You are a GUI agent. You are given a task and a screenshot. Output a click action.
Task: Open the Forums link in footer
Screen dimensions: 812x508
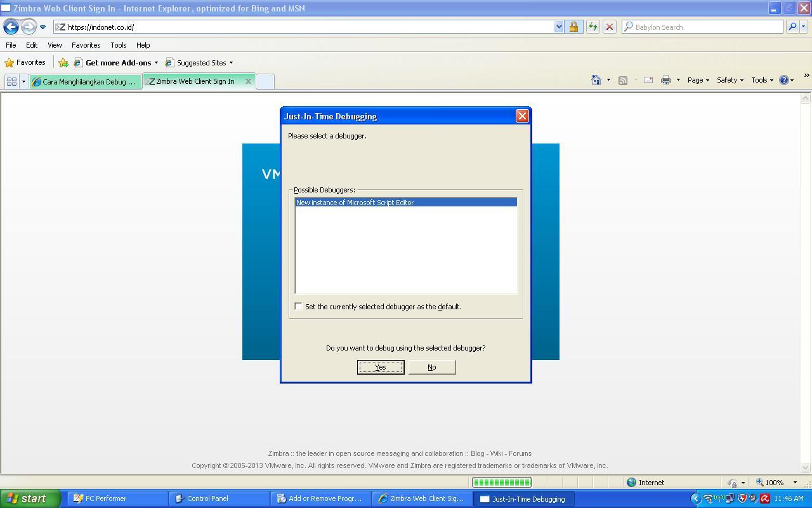point(520,453)
